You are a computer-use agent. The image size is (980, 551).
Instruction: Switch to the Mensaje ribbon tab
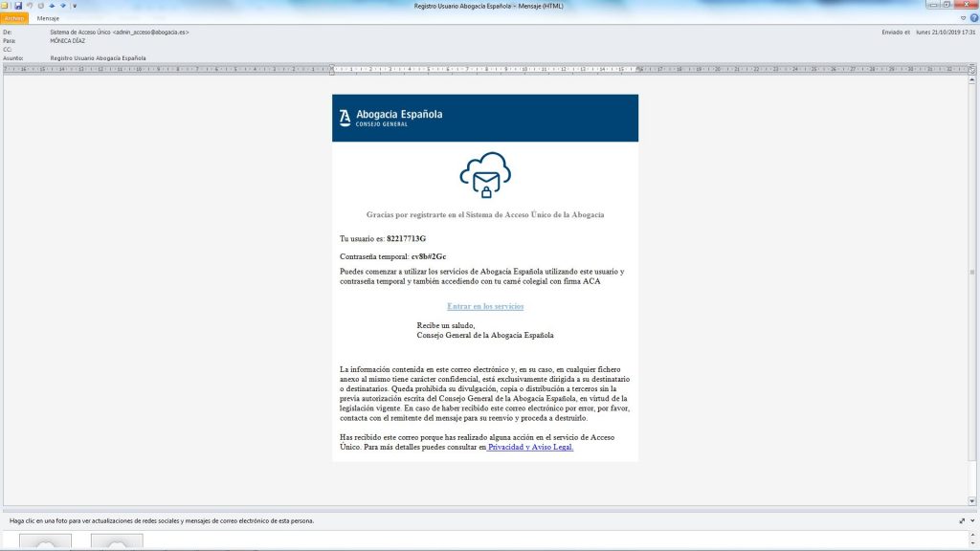point(48,19)
